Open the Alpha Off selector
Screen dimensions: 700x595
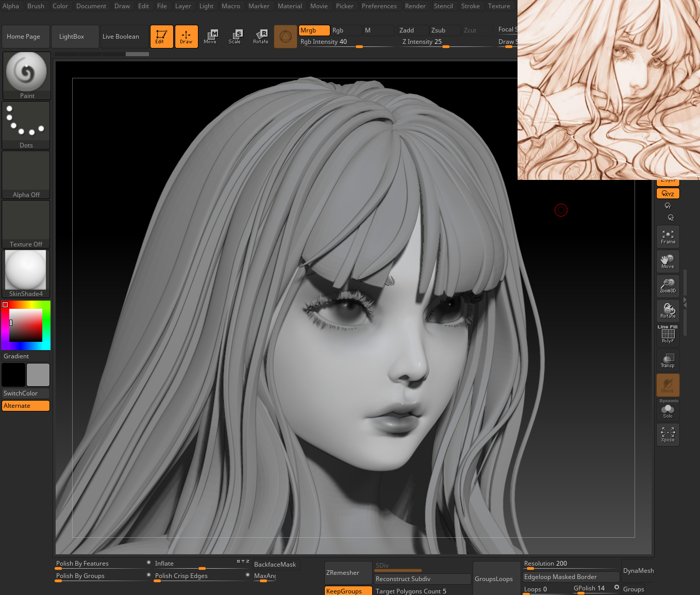[x=26, y=175]
